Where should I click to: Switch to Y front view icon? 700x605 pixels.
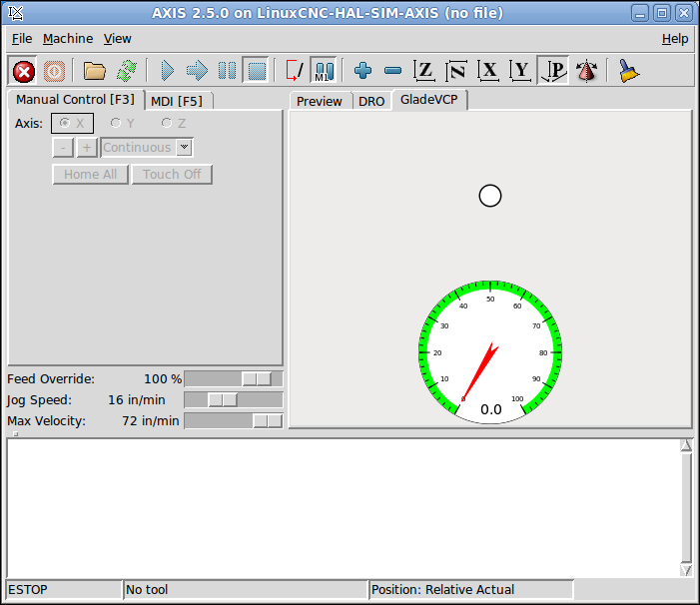pos(520,71)
